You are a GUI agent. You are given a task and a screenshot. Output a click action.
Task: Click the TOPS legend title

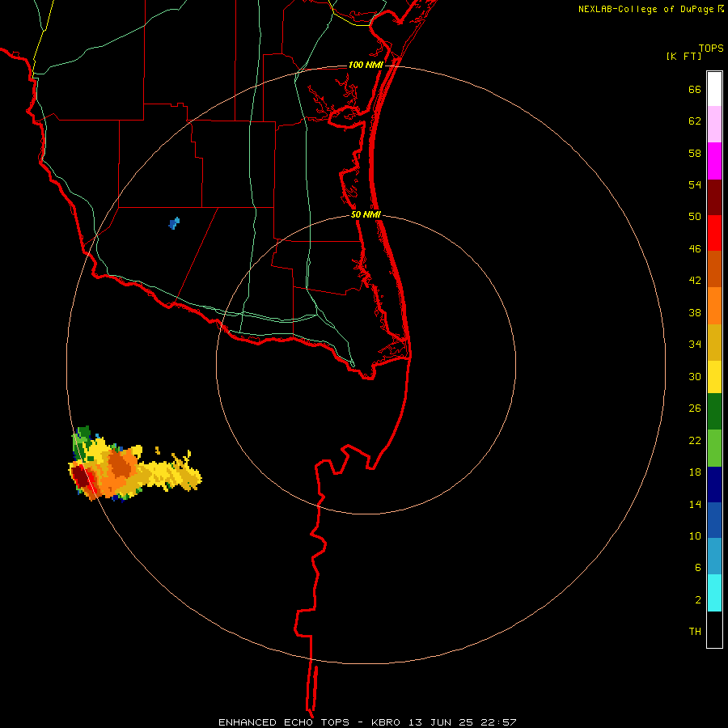tap(711, 49)
